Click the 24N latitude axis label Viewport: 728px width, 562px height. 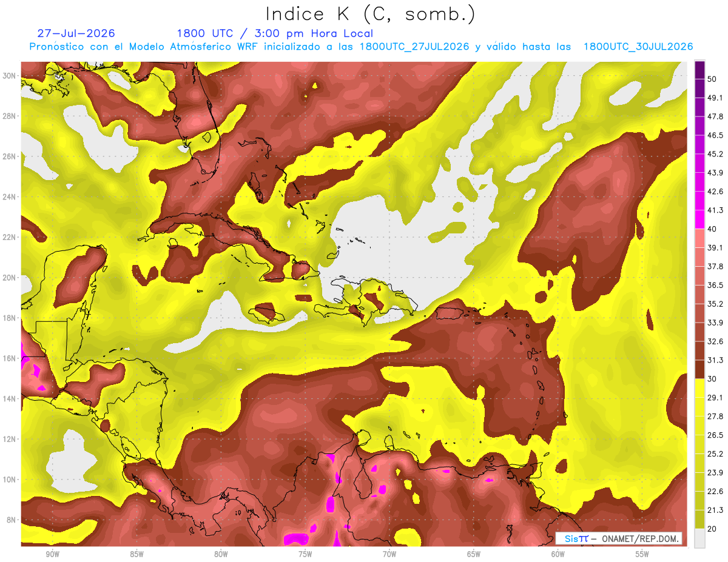pos(10,197)
